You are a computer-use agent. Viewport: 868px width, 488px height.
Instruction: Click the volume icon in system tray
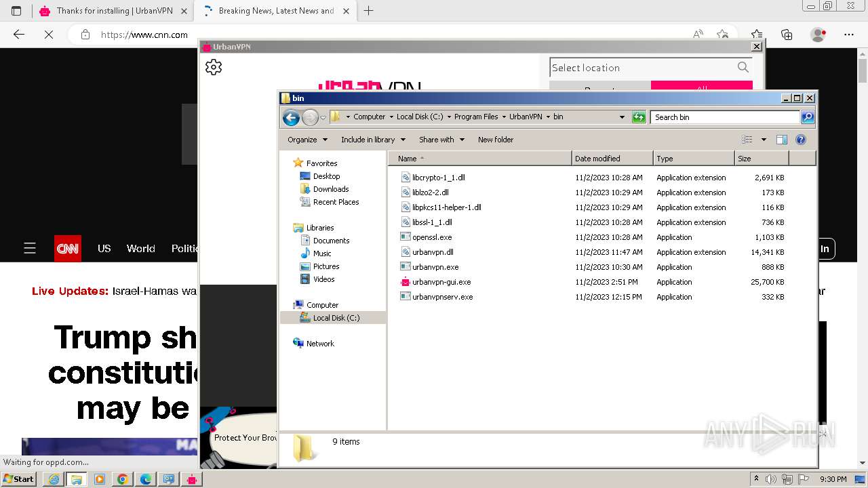click(771, 479)
